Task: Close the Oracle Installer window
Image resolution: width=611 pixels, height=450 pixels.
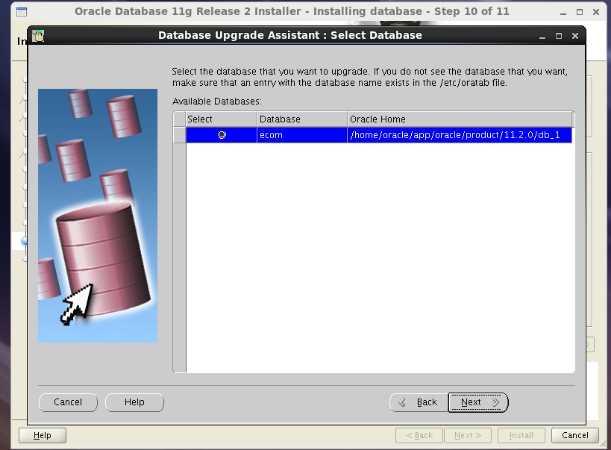Action: [596, 12]
